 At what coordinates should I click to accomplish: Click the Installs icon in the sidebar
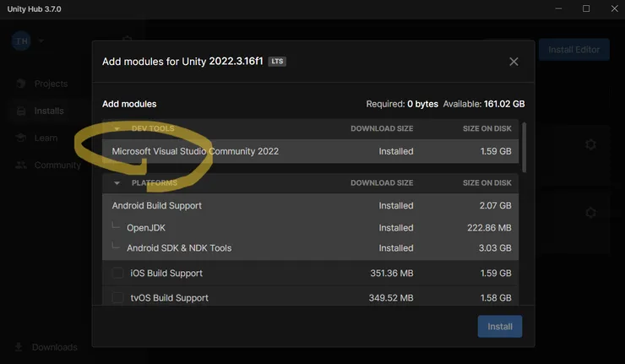[x=20, y=111]
